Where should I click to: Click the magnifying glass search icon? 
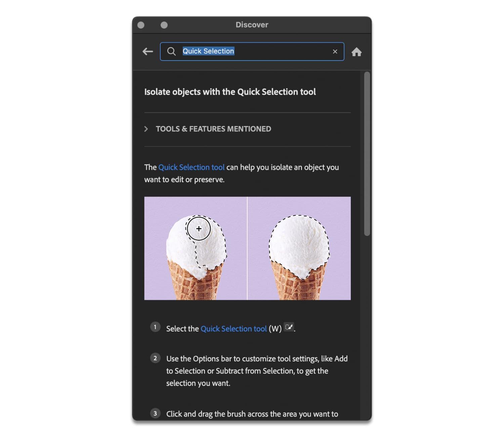pyautogui.click(x=171, y=51)
